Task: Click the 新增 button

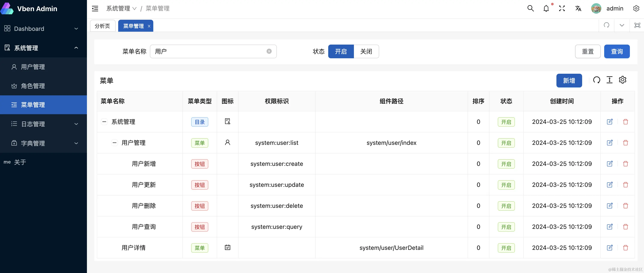Action: [569, 81]
